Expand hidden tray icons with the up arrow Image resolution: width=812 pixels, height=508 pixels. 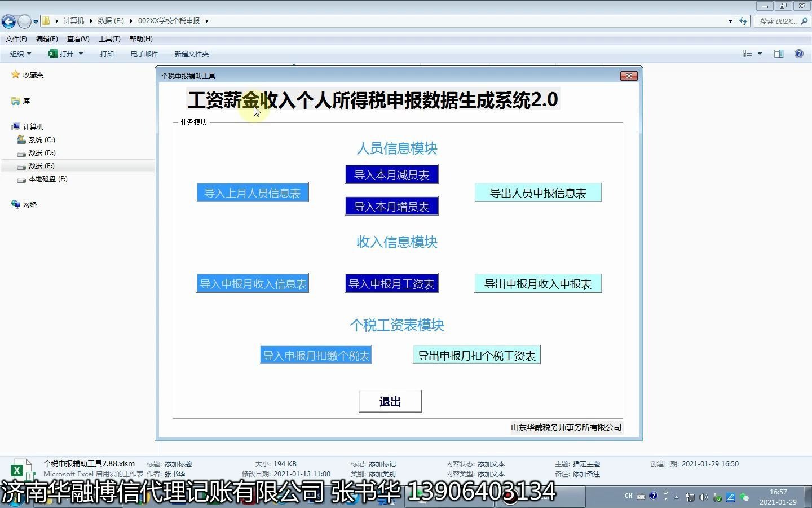coord(677,496)
